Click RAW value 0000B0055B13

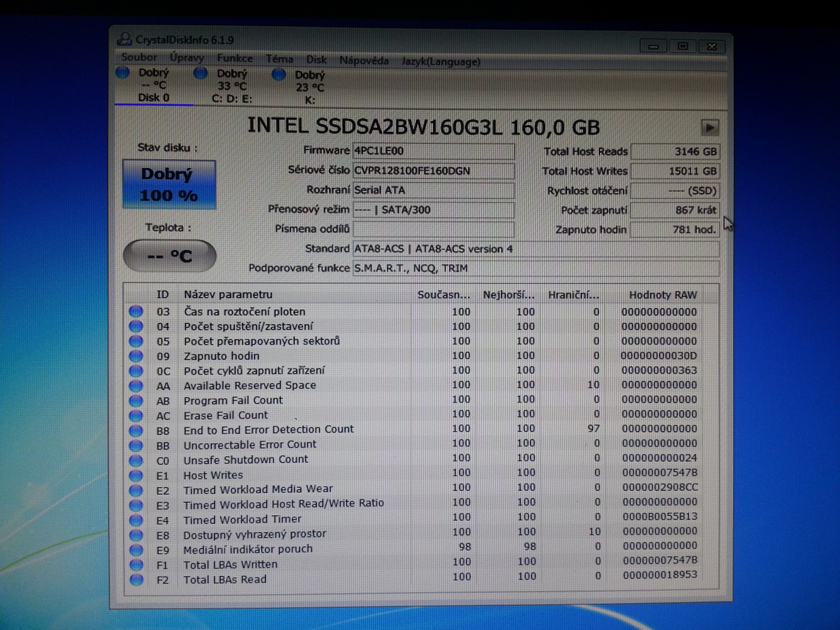660,516
